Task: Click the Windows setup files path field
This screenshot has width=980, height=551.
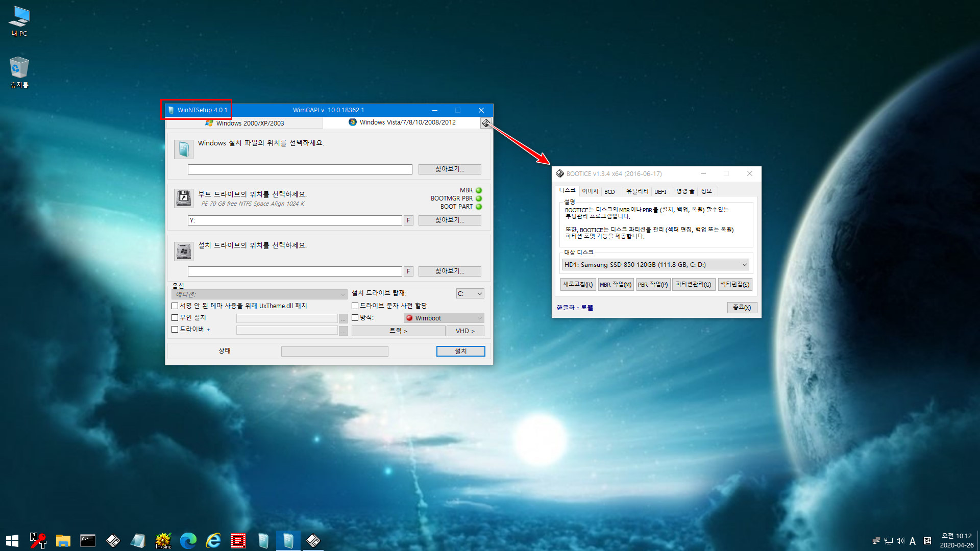Action: tap(300, 169)
